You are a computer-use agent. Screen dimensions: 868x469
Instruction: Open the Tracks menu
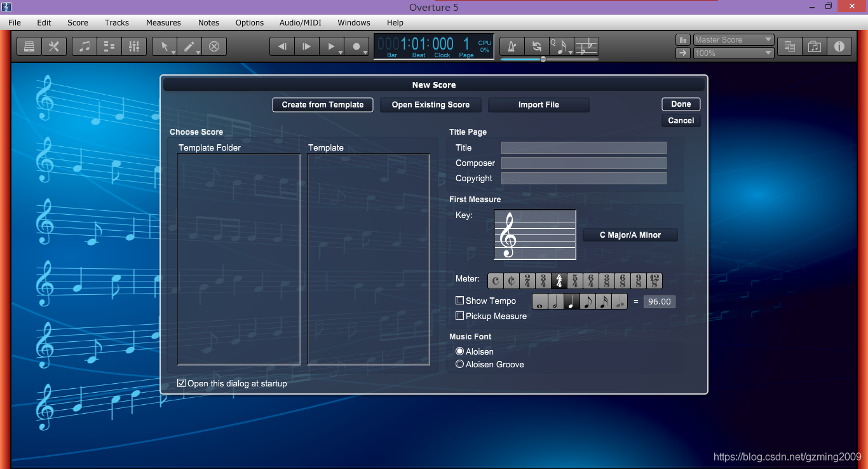click(x=117, y=22)
